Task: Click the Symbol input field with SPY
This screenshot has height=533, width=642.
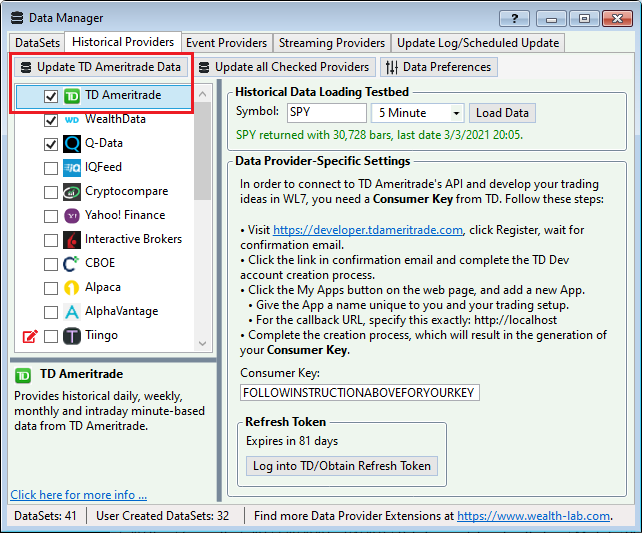Action: [326, 113]
